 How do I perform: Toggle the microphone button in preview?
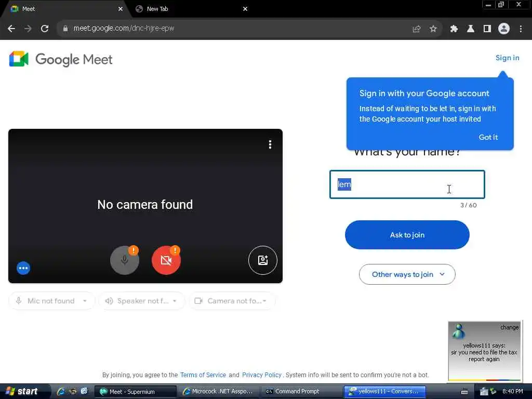click(125, 260)
